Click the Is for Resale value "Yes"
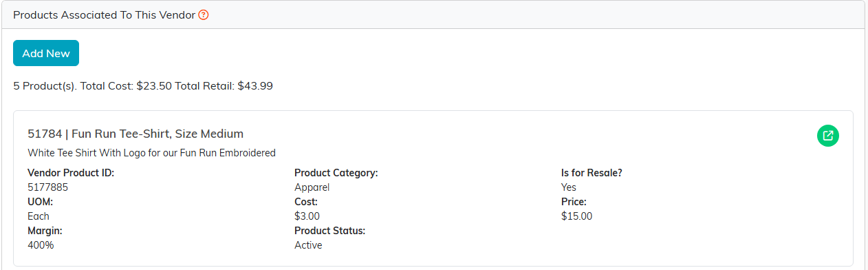The image size is (868, 270). [x=569, y=187]
